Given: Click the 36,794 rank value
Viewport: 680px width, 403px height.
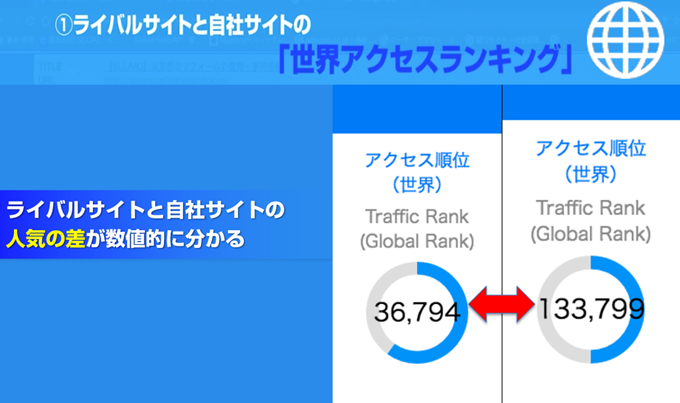Looking at the screenshot, I should click(x=417, y=312).
